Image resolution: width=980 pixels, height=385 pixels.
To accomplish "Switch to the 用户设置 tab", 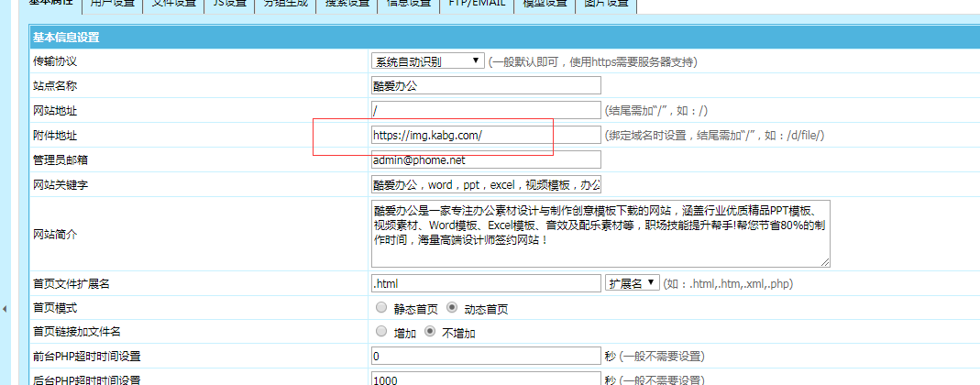I will coord(113,4).
